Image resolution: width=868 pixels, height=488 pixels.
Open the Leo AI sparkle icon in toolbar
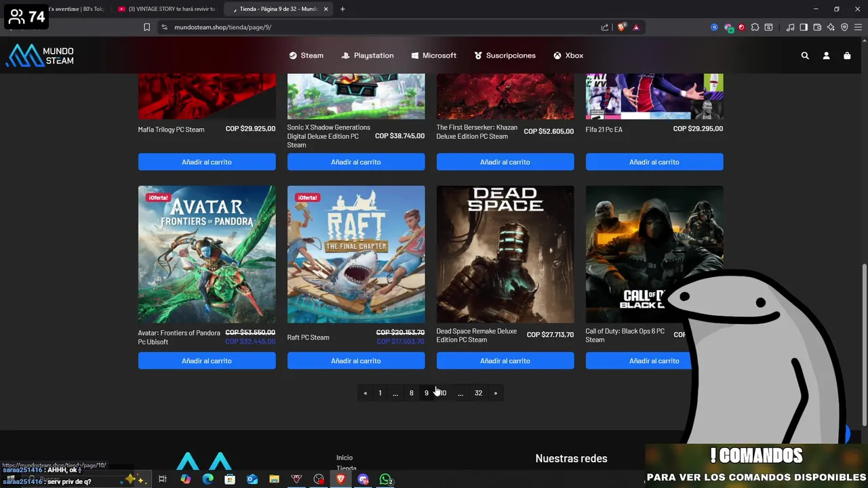point(831,27)
